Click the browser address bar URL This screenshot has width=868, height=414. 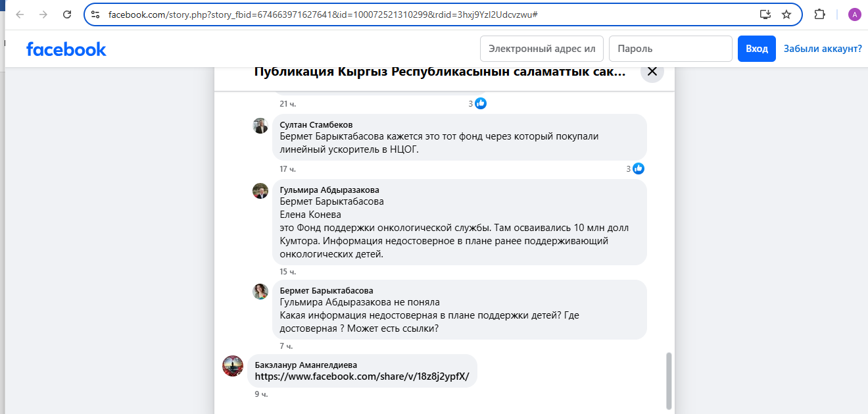click(x=322, y=14)
